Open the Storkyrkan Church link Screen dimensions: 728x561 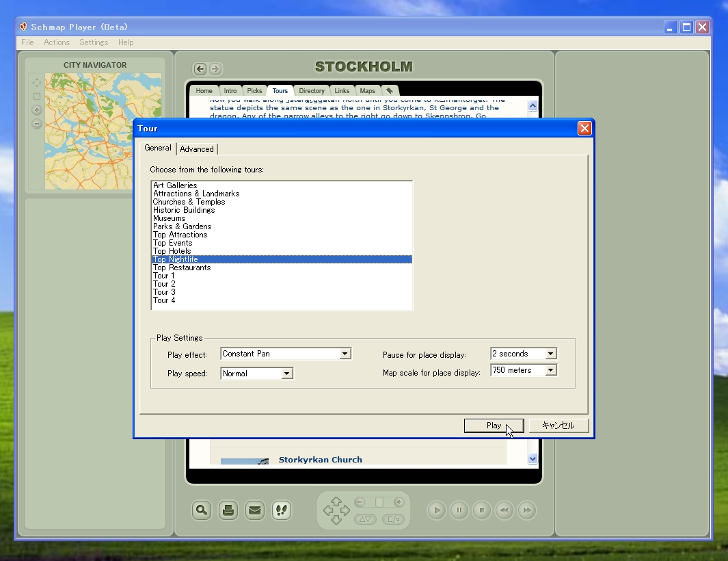tap(321, 459)
